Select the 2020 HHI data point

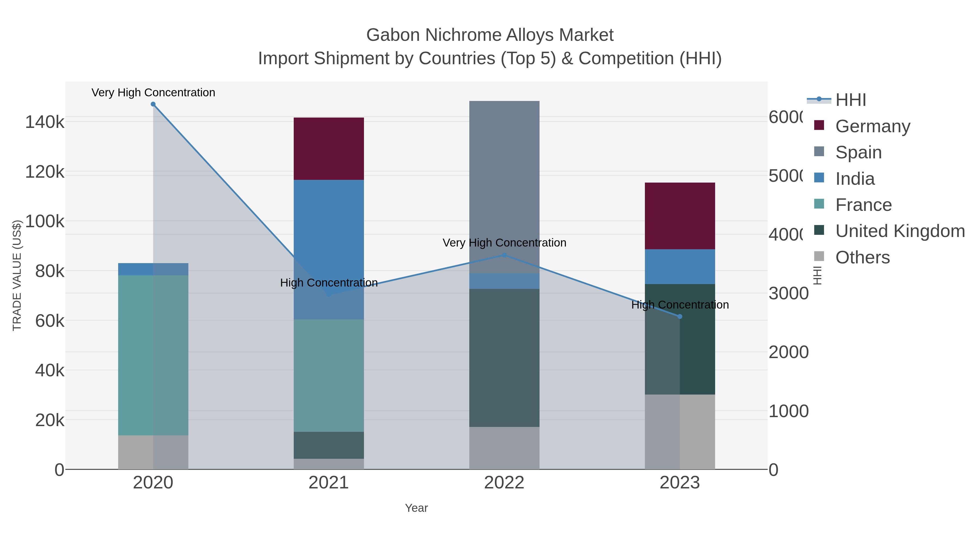[x=153, y=104]
